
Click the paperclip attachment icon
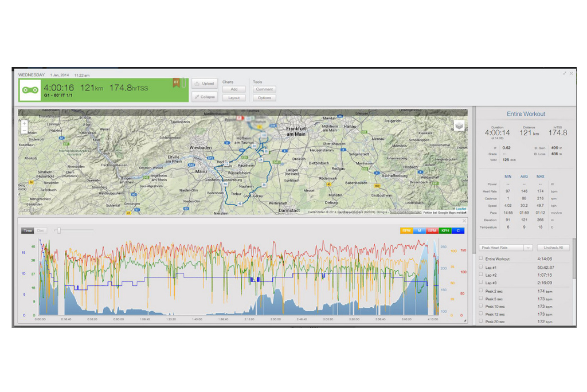[x=183, y=83]
